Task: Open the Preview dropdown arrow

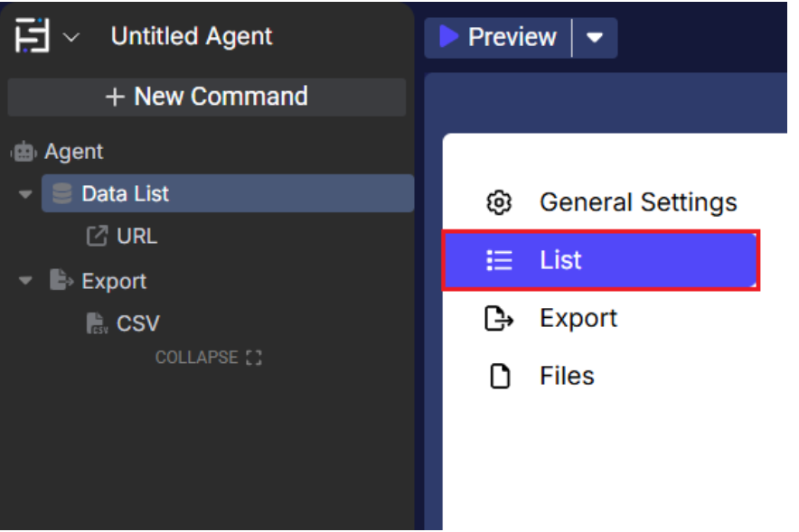Action: click(x=595, y=38)
